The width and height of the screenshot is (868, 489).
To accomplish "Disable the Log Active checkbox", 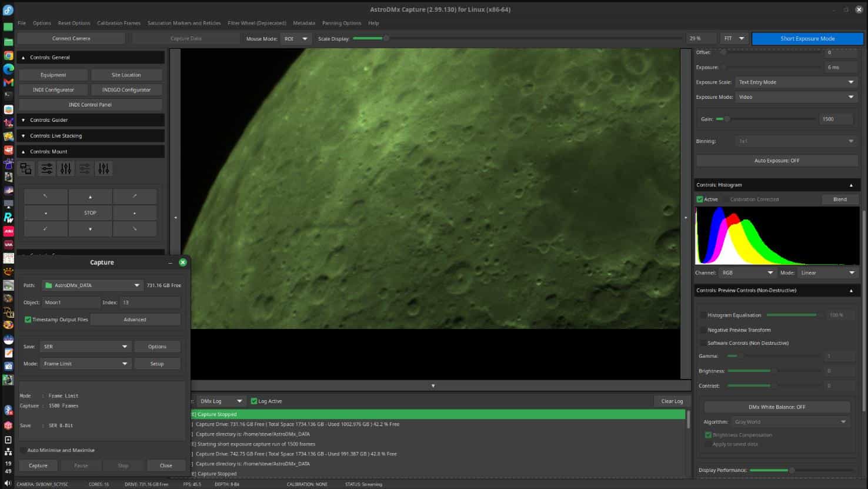I will tap(254, 401).
